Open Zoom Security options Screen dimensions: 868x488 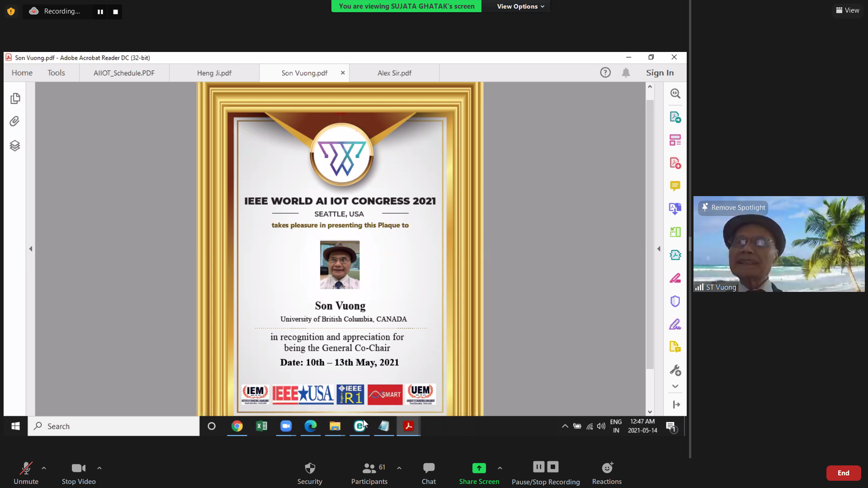[x=310, y=473]
